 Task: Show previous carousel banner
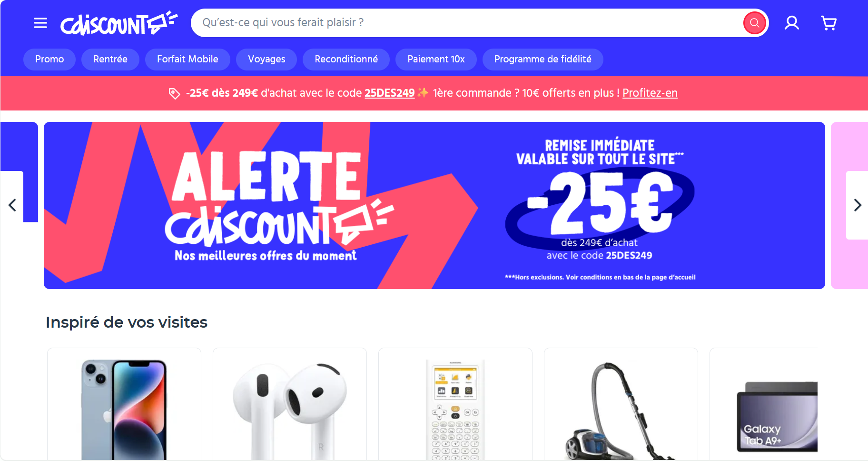point(12,205)
